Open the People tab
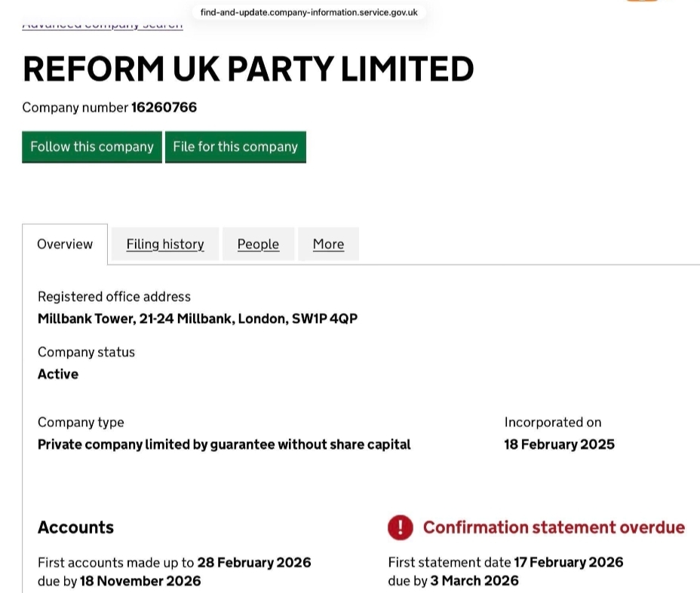The image size is (700, 593). pos(258,244)
